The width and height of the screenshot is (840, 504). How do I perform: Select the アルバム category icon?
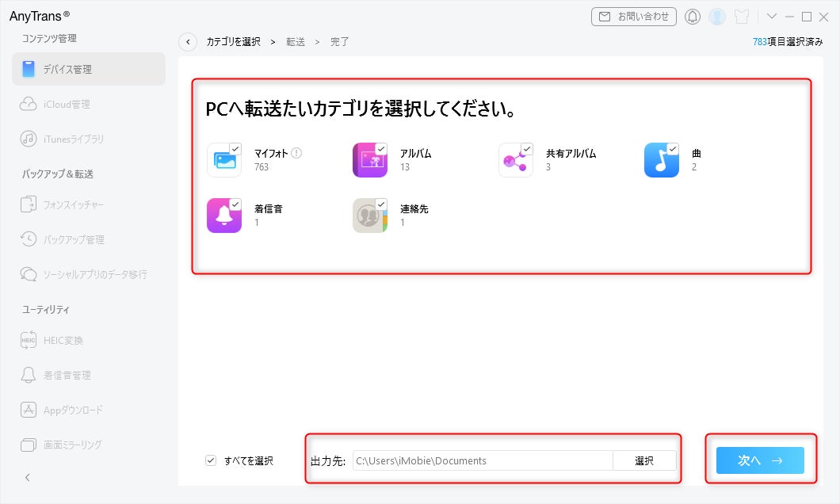[x=369, y=160]
